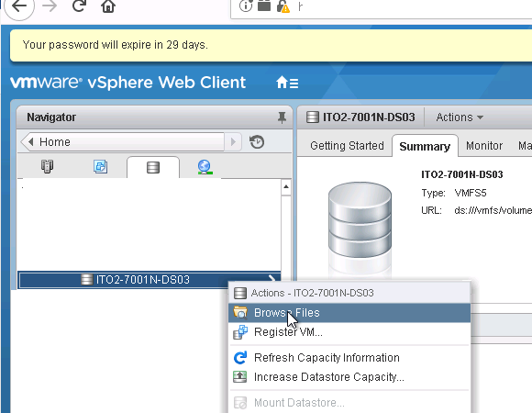Click the ds:///vmfs/volume URL value text
The height and width of the screenshot is (413, 532).
point(493,210)
